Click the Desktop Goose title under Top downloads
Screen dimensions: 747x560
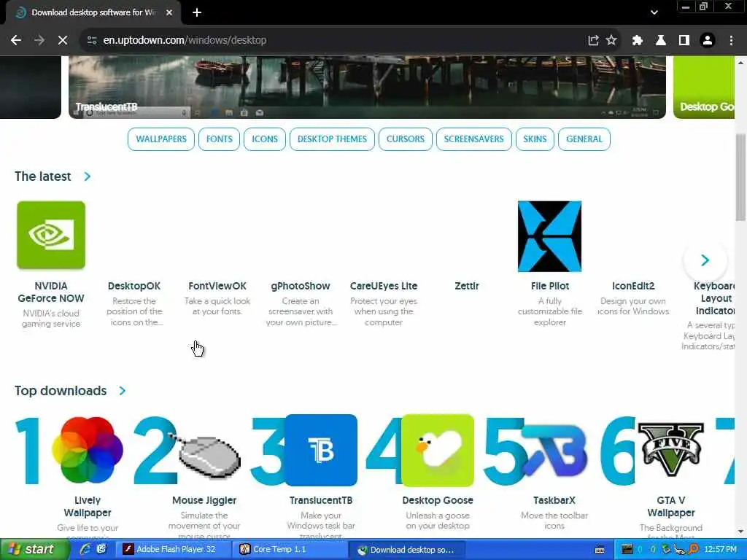tap(438, 500)
